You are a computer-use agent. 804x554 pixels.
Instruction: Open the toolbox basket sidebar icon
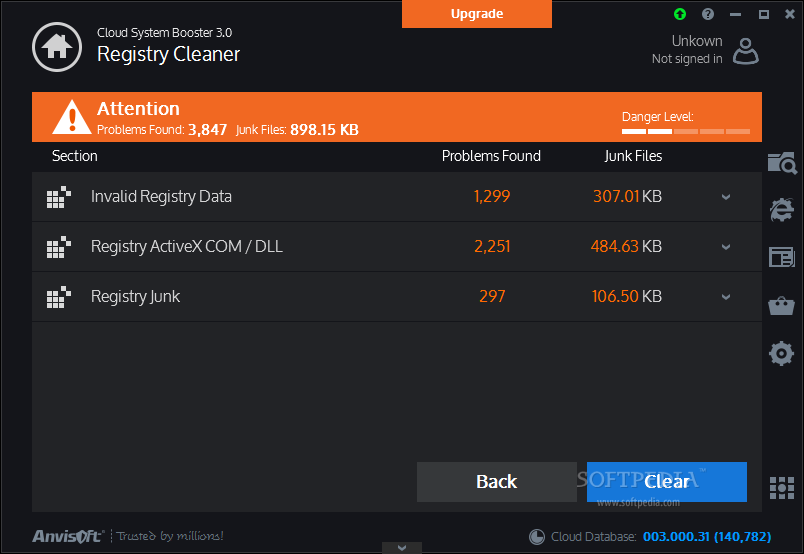tap(781, 306)
